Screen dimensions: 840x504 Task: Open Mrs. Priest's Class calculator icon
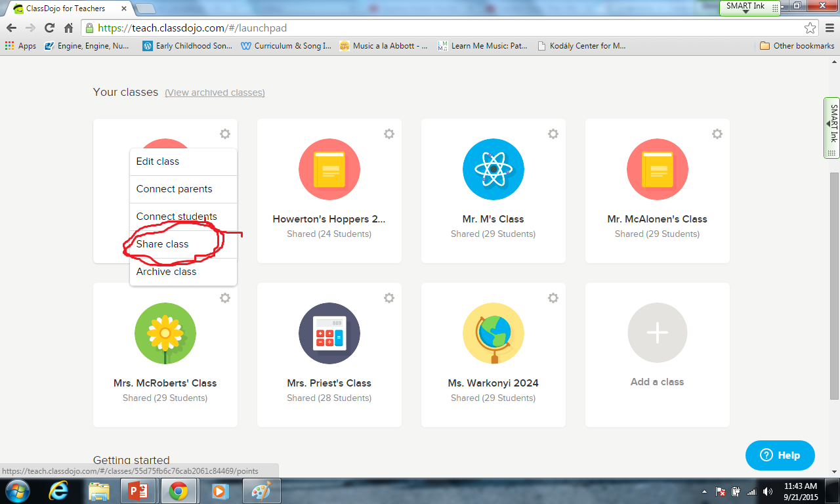[x=329, y=333]
